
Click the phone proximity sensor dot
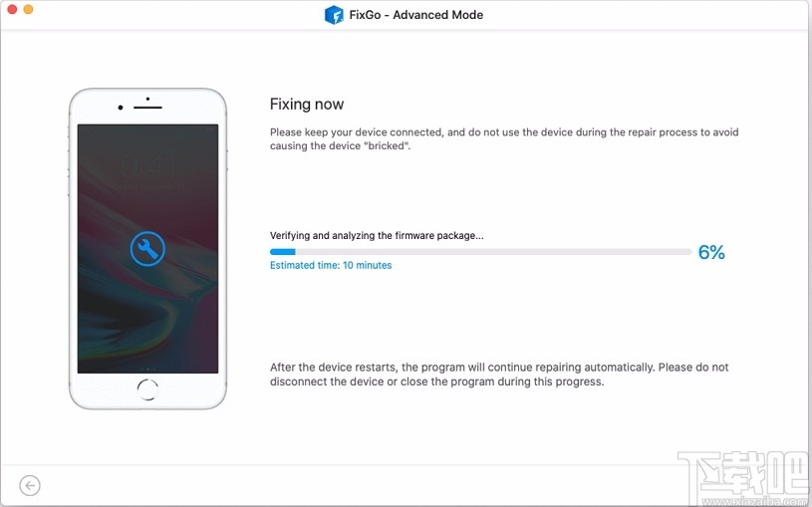(x=147, y=99)
